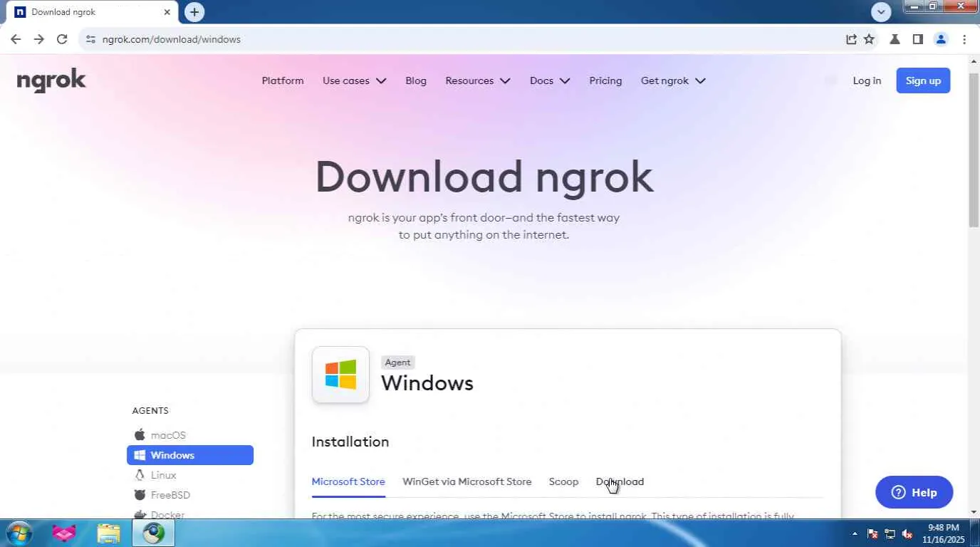
Task: Bookmark this tab with the star
Action: pos(869,39)
